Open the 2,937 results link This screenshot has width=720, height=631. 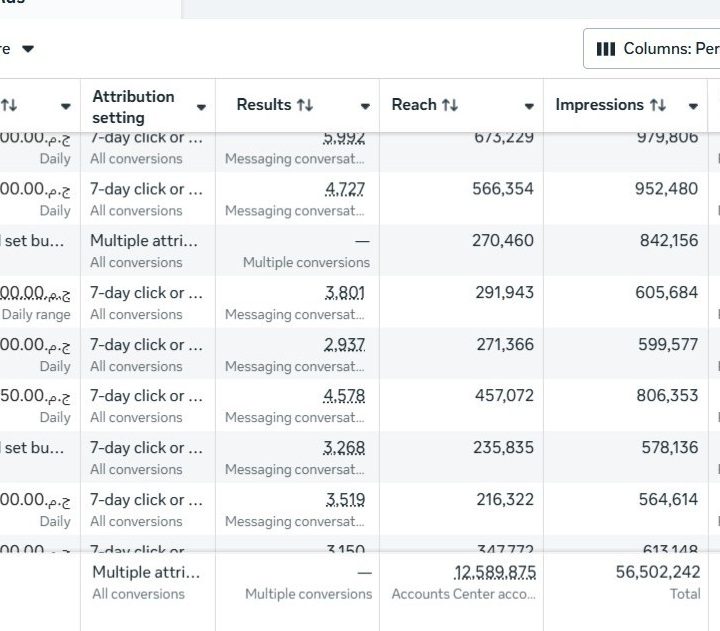pyautogui.click(x=345, y=345)
